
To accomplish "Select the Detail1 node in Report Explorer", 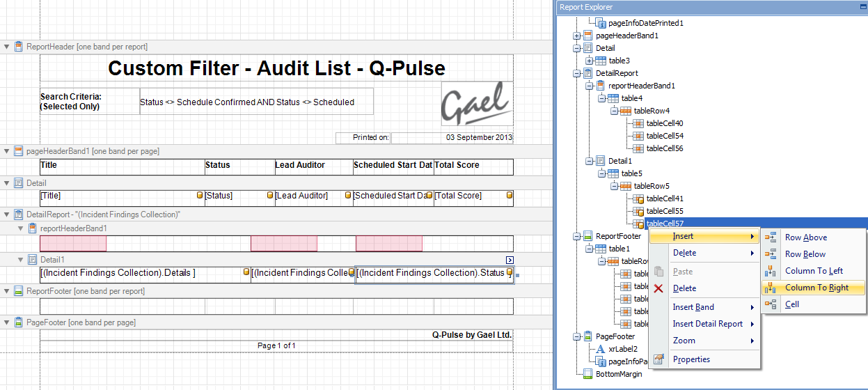I will (x=620, y=161).
